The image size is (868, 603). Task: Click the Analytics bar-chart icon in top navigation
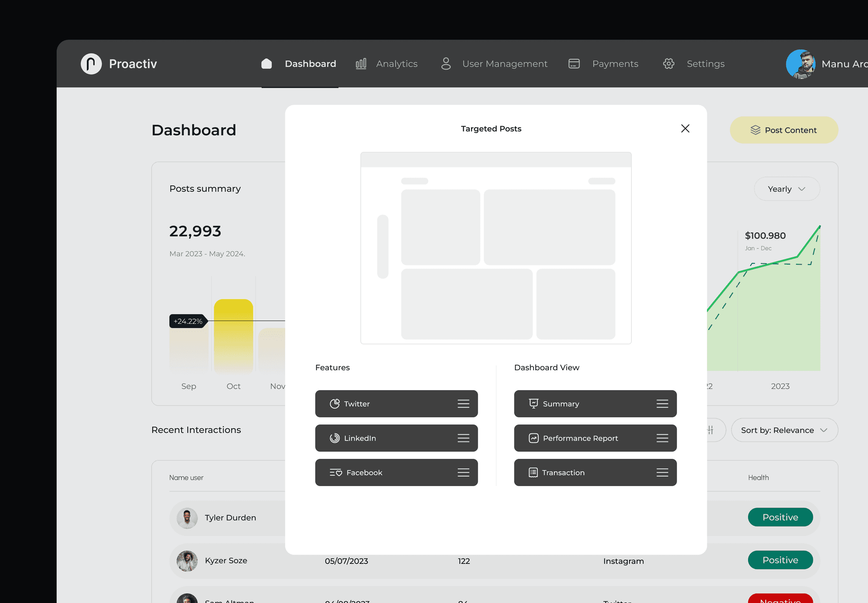[x=361, y=64]
